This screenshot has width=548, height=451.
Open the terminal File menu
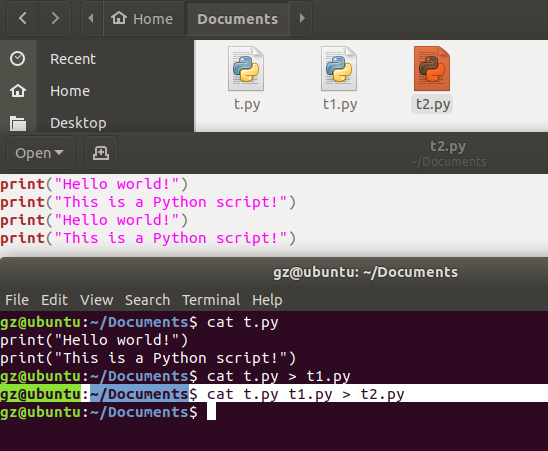[x=17, y=300]
